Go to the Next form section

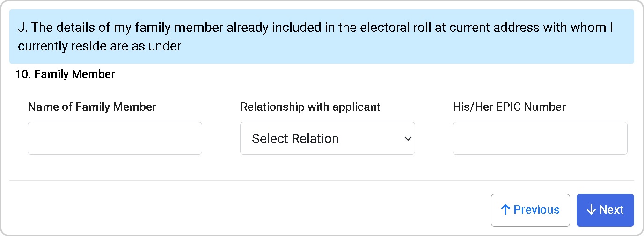click(x=605, y=210)
